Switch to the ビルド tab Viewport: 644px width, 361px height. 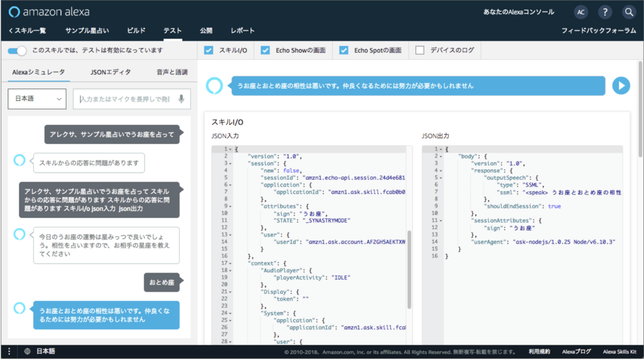(x=136, y=31)
